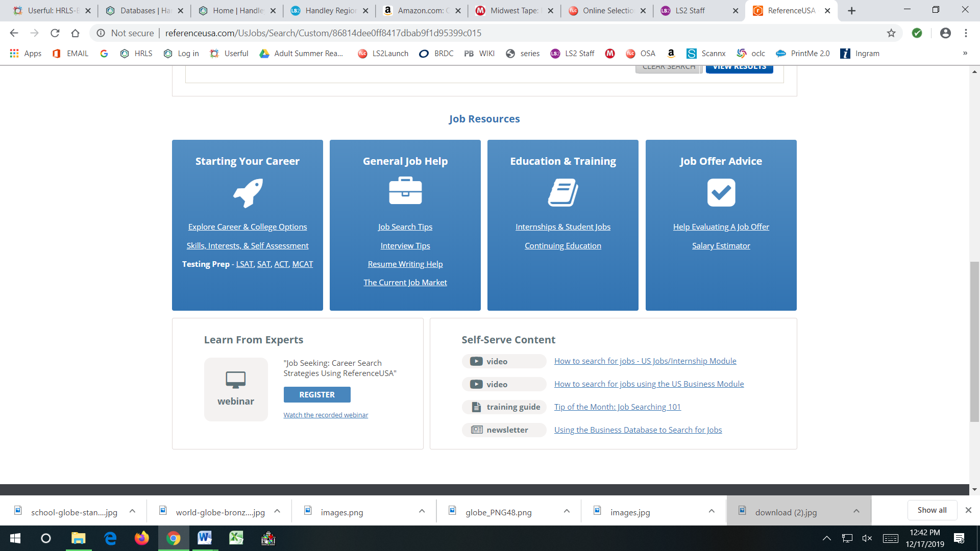Expand options for school-globe-stan....jpg download
The height and width of the screenshot is (551, 980).
132,511
